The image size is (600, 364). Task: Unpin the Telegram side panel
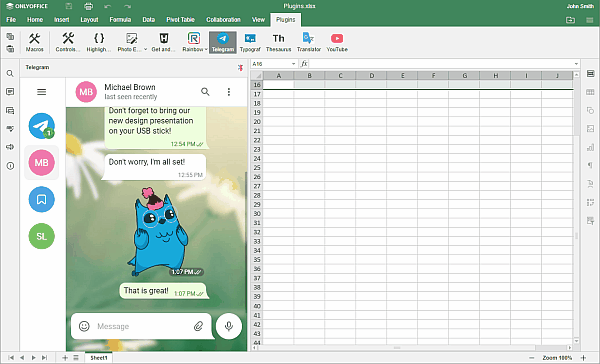pyautogui.click(x=240, y=68)
